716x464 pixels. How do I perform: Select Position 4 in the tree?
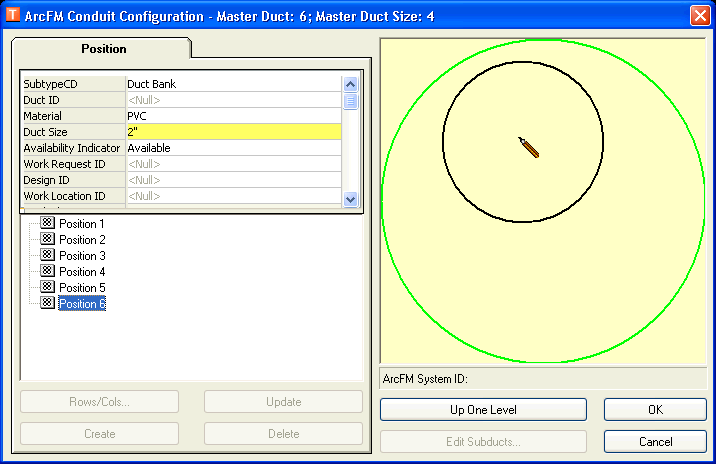82,272
